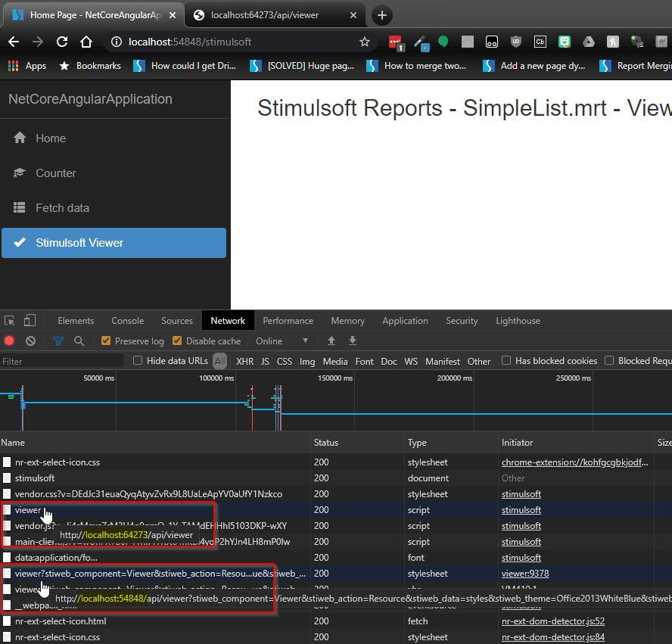Import HAR file with upload arrow
The width and height of the screenshot is (672, 644).
pos(331,341)
